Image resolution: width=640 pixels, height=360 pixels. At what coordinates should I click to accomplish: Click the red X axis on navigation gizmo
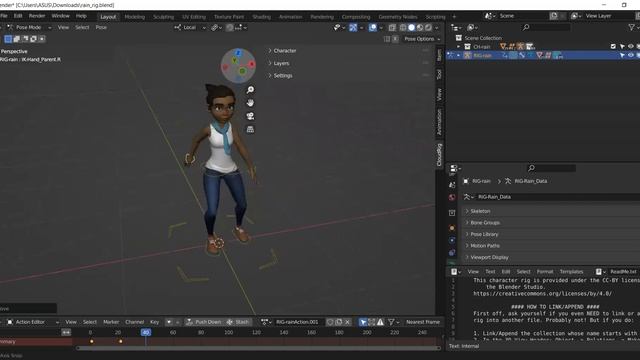click(x=251, y=64)
